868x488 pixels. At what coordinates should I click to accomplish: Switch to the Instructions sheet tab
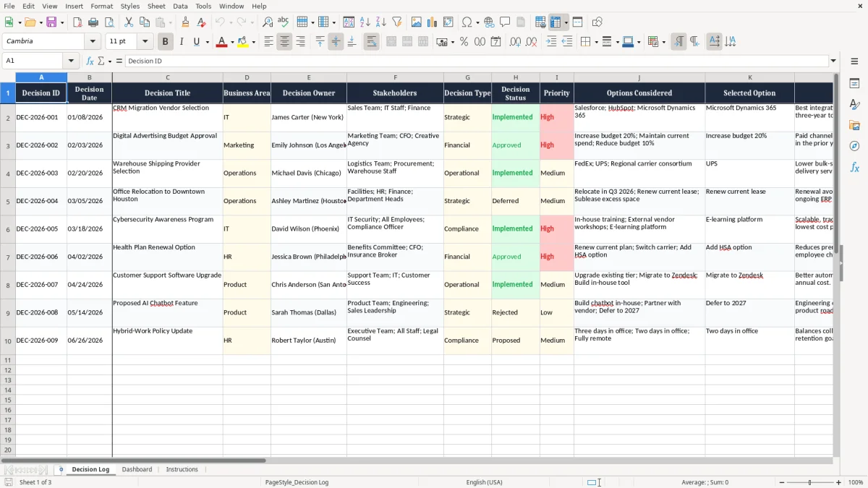[182, 469]
